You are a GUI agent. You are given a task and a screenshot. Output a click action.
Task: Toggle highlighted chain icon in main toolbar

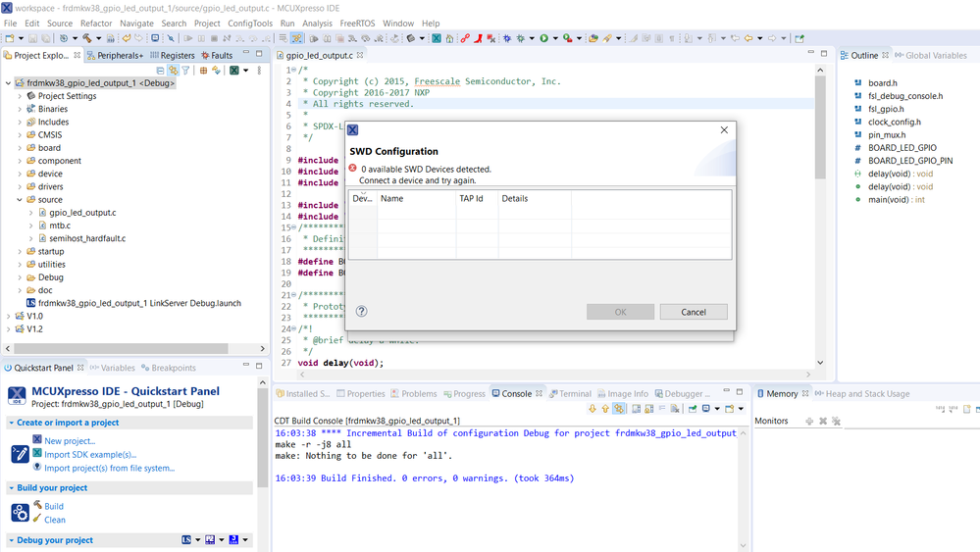tap(296, 38)
